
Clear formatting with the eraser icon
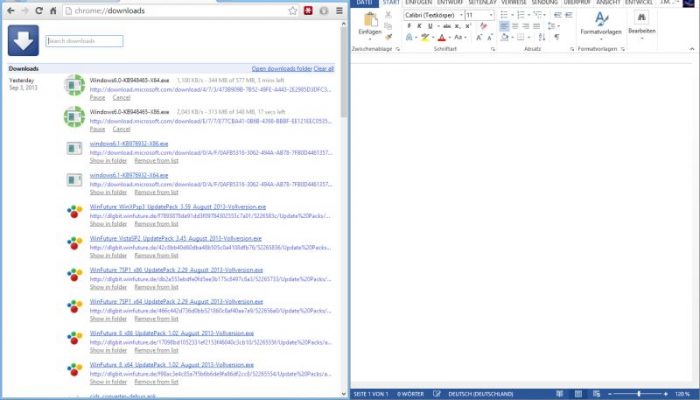point(483,26)
